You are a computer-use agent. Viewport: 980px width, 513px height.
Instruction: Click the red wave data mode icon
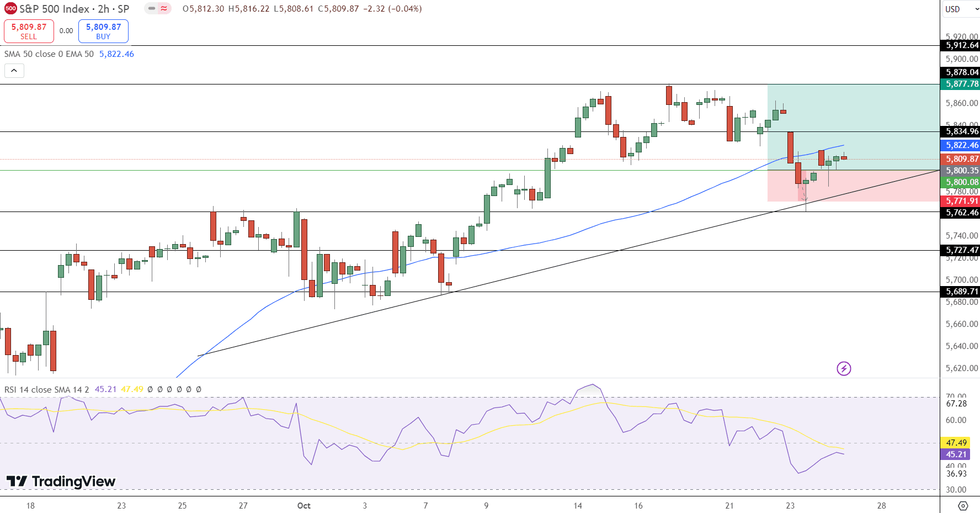tap(164, 9)
